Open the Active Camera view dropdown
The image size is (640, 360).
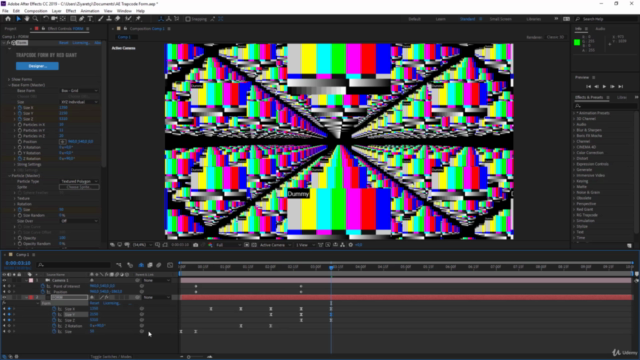click(x=275, y=245)
